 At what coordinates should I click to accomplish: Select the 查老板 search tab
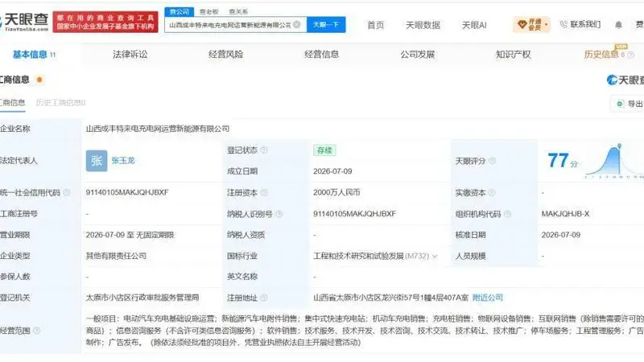click(x=209, y=12)
